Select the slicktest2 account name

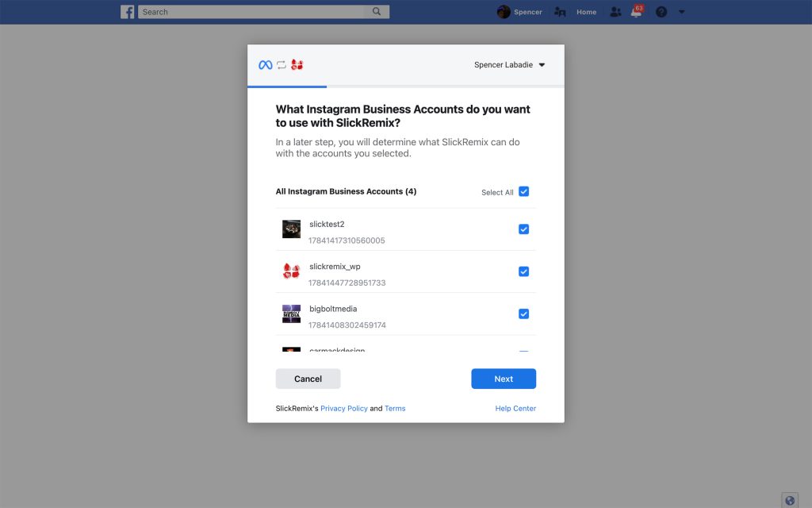[x=327, y=224]
